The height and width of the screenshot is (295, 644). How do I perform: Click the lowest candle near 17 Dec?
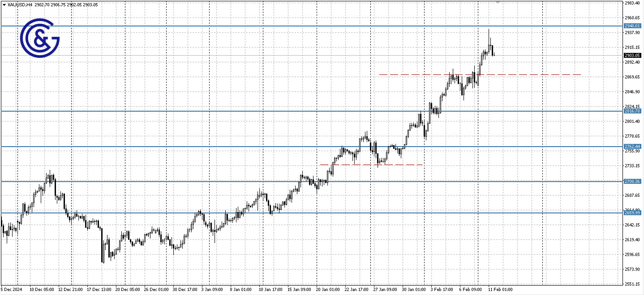coord(103,251)
